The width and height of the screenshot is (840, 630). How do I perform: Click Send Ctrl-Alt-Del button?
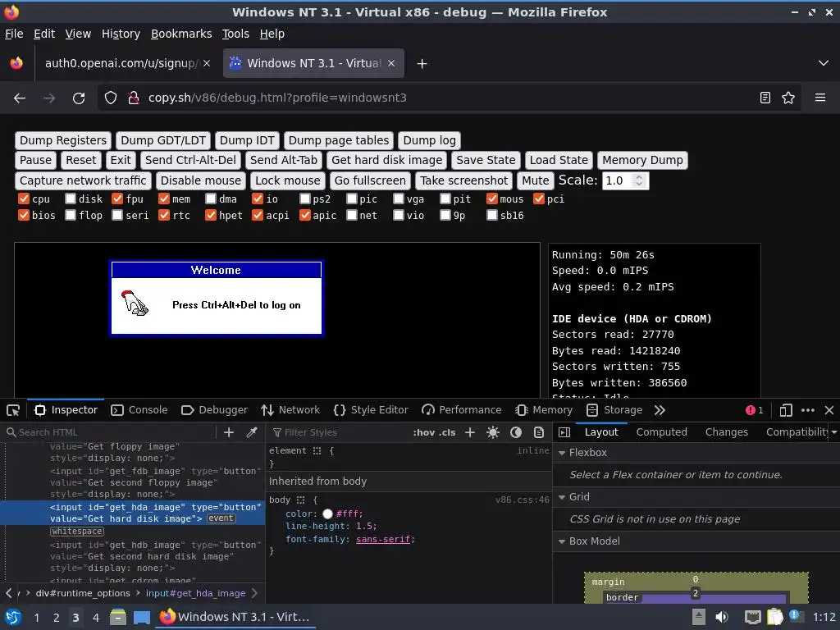[190, 160]
